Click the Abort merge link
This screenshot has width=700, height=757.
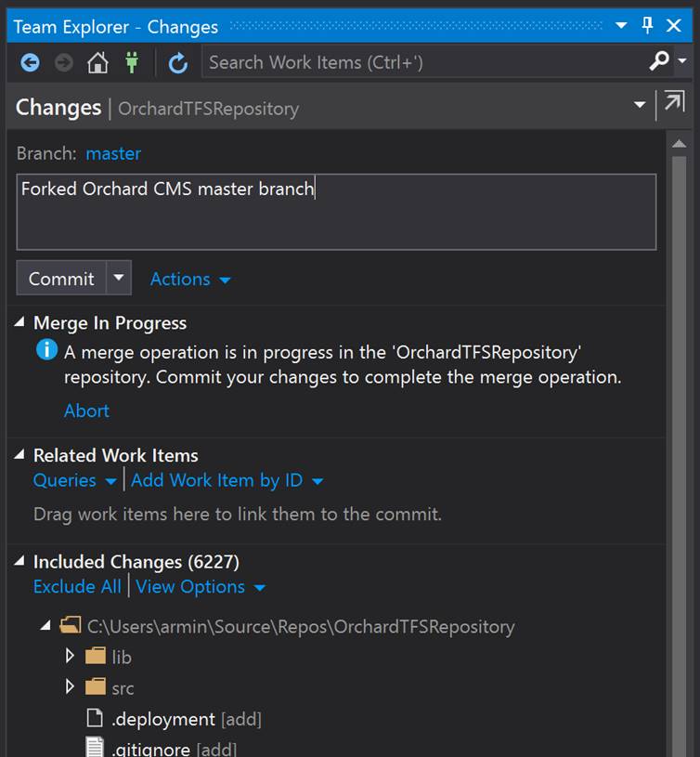click(x=87, y=411)
